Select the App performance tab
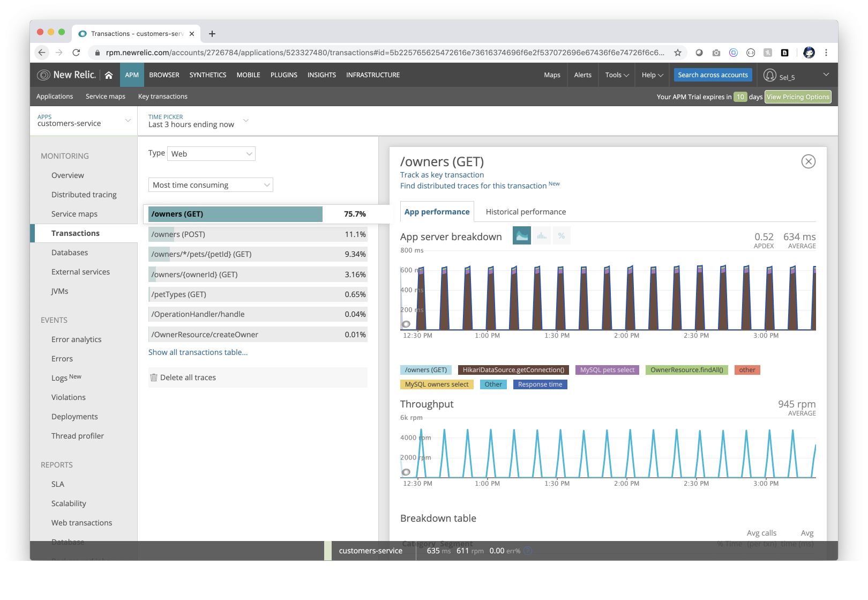Screen dimensions: 868x600 pyautogui.click(x=437, y=212)
